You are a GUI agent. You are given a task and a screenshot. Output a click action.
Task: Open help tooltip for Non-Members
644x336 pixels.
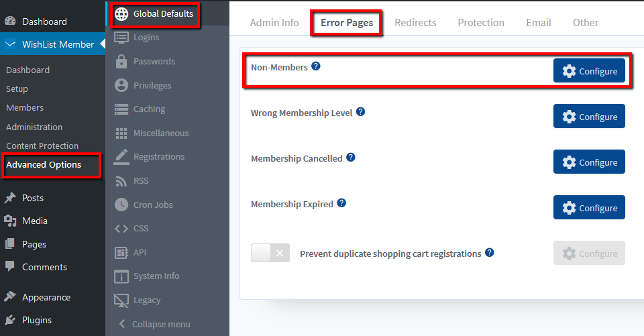click(316, 66)
